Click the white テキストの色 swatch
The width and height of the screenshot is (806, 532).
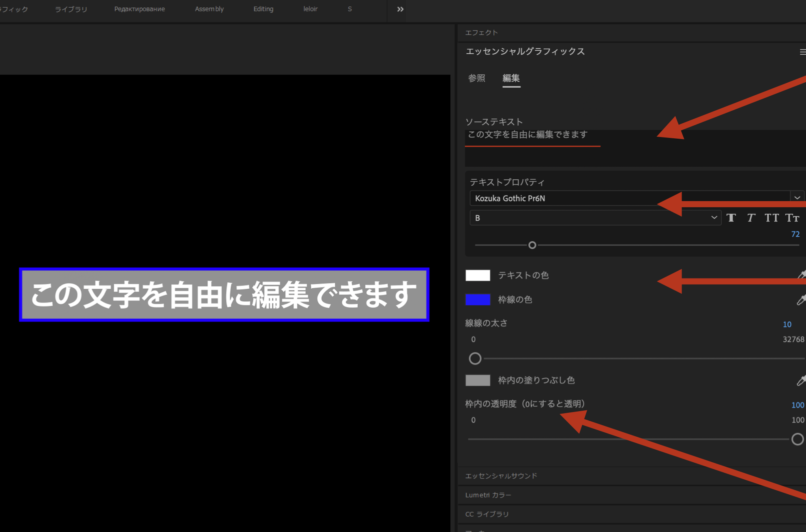478,275
